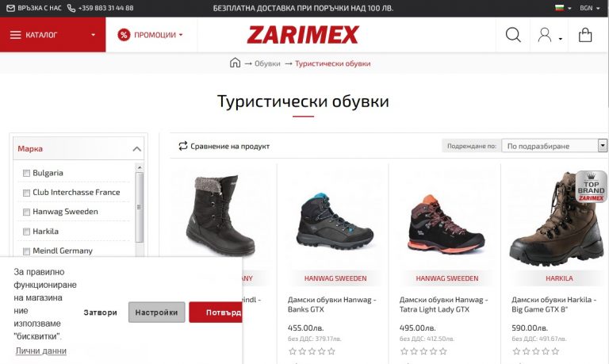Collapse the Марка filter section
This screenshot has width=609, height=364.
tap(136, 149)
